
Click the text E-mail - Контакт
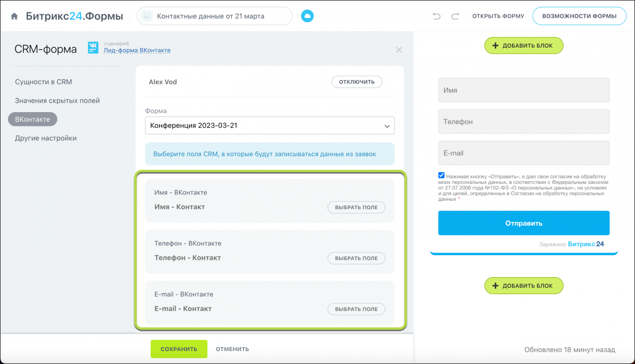click(x=183, y=308)
